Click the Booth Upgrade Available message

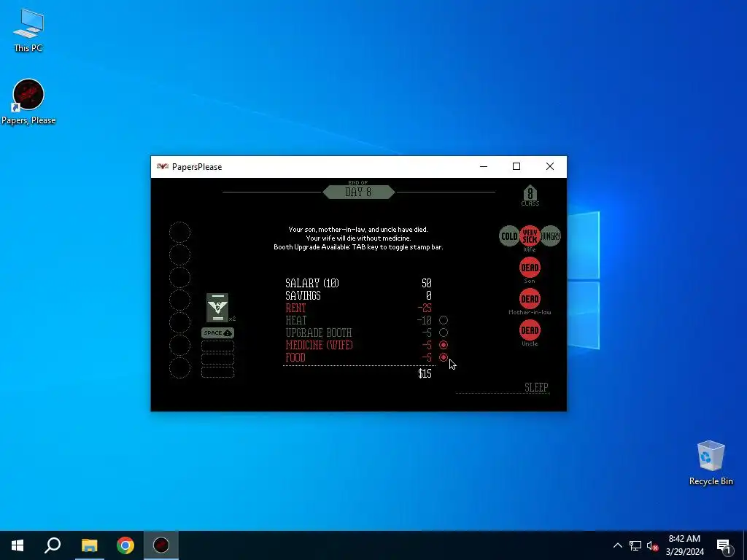pos(358,247)
